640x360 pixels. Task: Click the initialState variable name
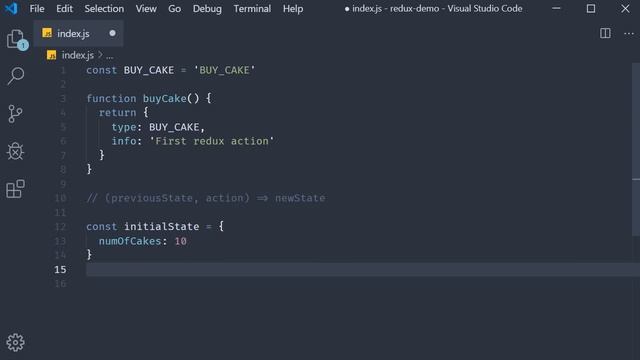[162, 227]
